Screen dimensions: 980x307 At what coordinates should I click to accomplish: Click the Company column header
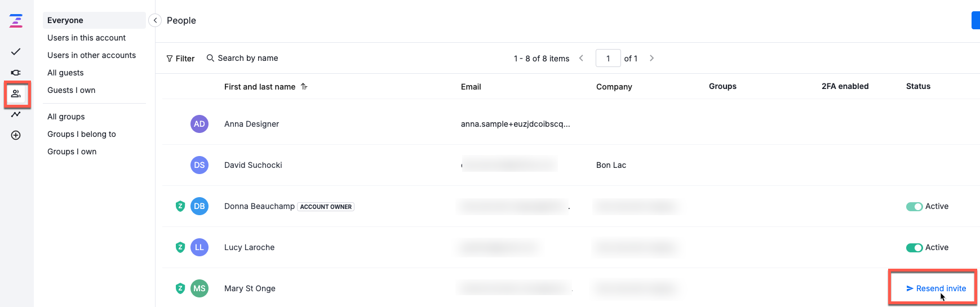(614, 87)
